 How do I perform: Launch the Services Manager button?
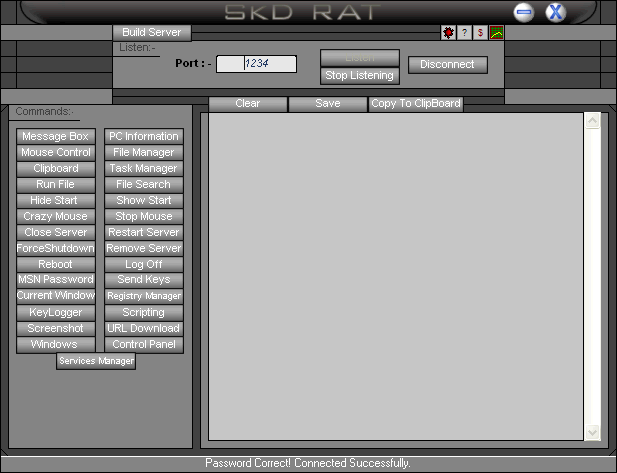pyautogui.click(x=96, y=361)
